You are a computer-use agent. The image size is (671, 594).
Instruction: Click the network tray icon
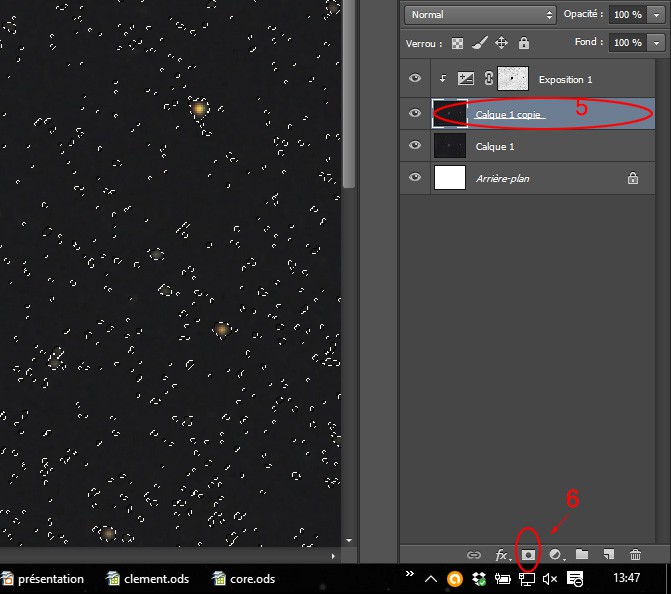[x=527, y=579]
